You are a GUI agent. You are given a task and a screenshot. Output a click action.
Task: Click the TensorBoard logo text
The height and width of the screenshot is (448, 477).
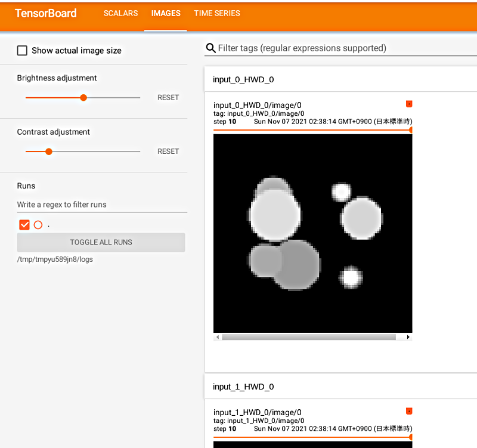click(46, 13)
